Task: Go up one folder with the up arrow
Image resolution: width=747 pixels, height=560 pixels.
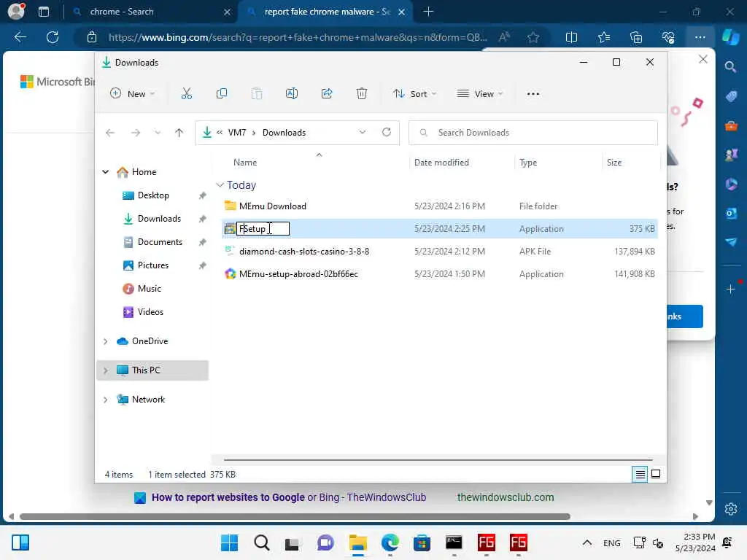Action: [x=179, y=133]
